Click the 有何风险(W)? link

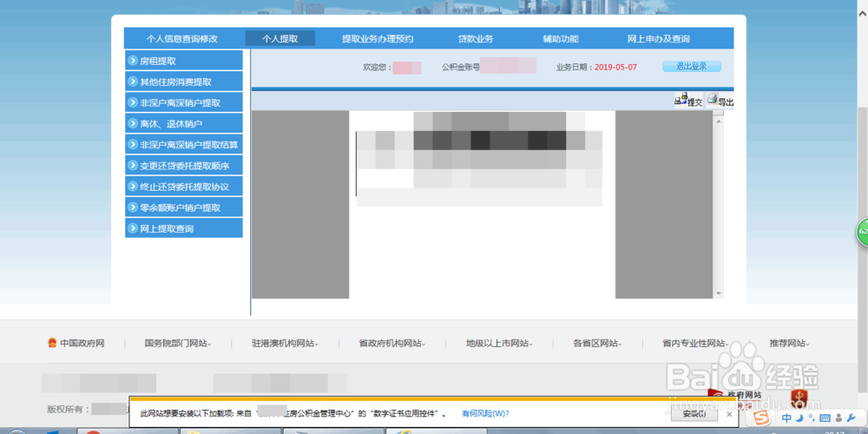point(485,413)
